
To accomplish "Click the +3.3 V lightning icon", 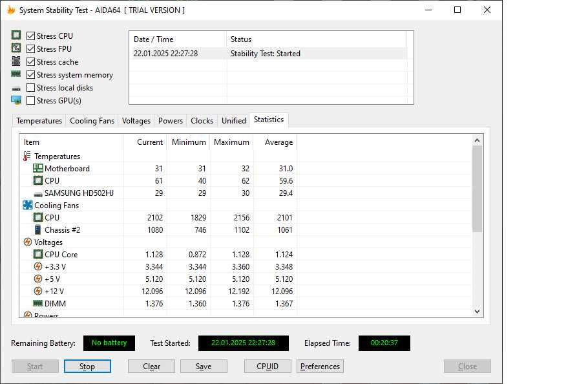I will pyautogui.click(x=38, y=266).
